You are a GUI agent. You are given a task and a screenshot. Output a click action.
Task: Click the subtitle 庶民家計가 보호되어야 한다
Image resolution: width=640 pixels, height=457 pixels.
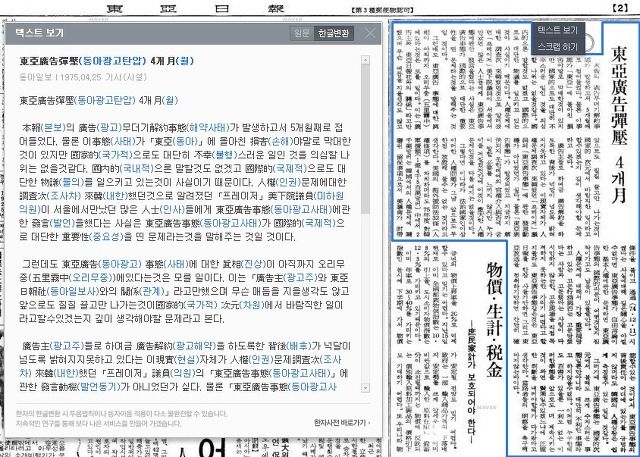[x=472, y=380]
